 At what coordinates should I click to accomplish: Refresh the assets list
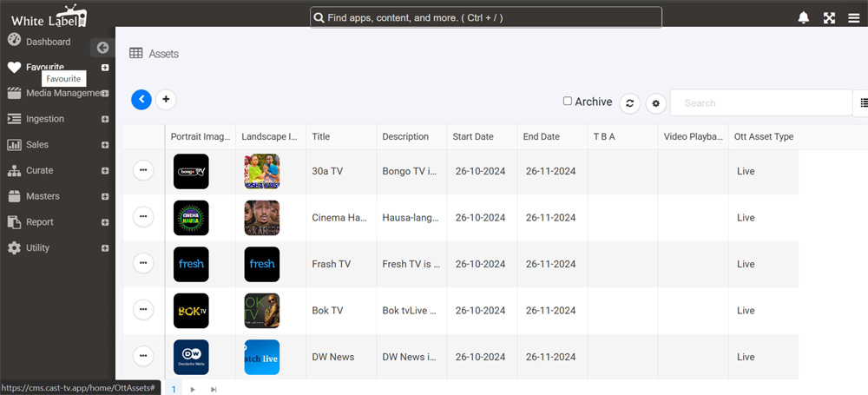(631, 103)
